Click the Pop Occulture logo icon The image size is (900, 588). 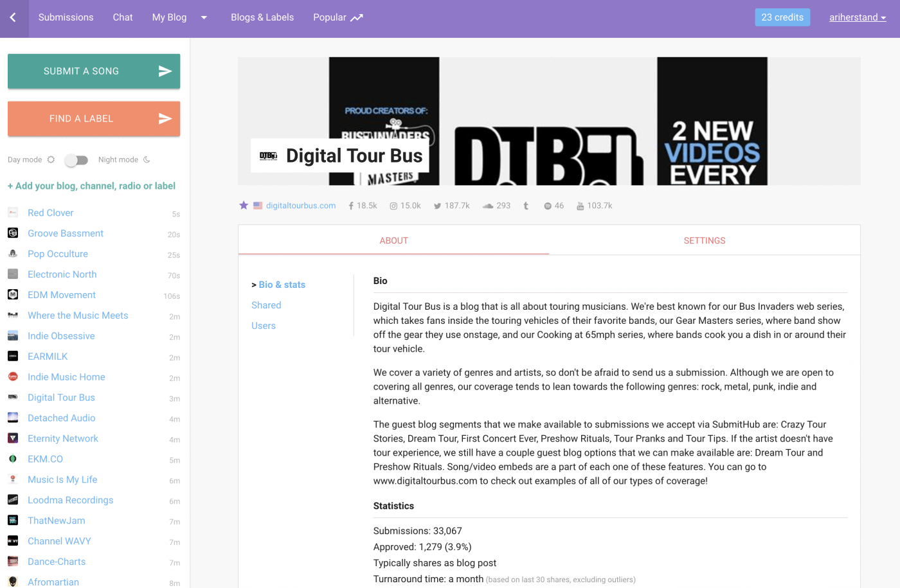tap(13, 254)
